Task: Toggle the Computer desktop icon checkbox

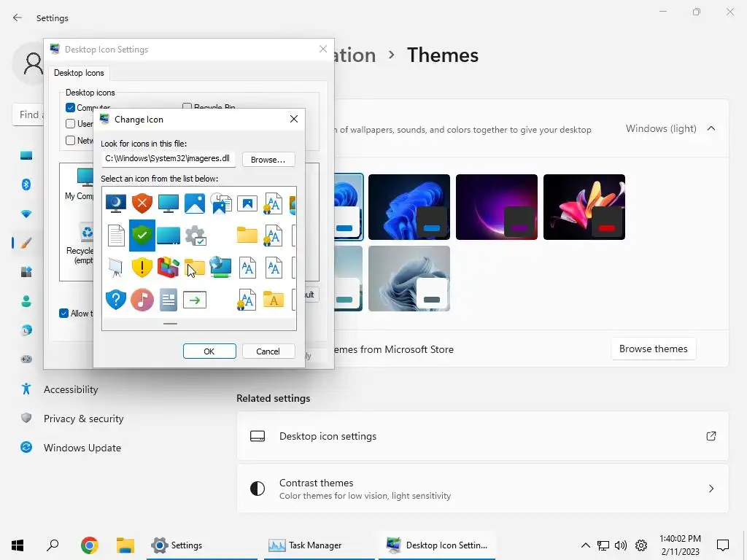Action: point(71,108)
